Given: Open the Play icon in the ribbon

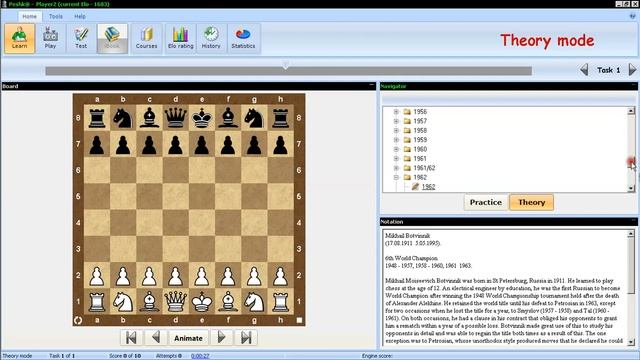Looking at the screenshot, I should pyautogui.click(x=50, y=38).
